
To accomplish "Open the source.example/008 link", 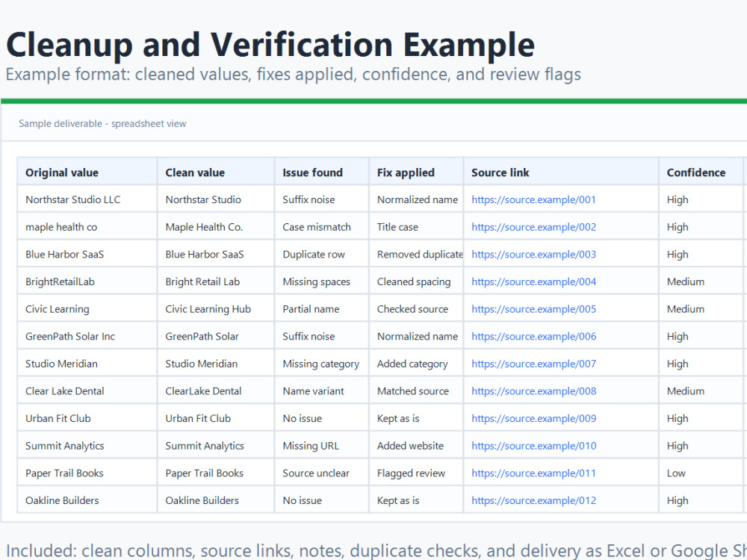I will point(533,391).
